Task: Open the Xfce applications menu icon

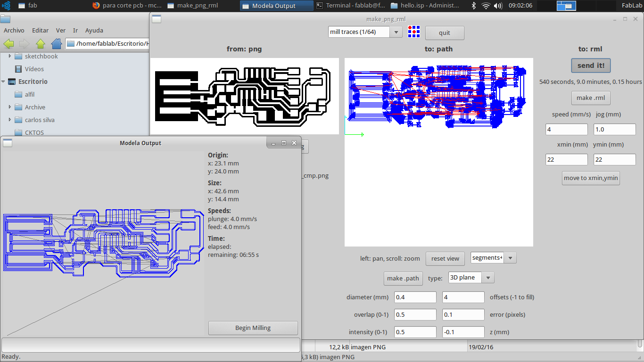Action: (6, 6)
